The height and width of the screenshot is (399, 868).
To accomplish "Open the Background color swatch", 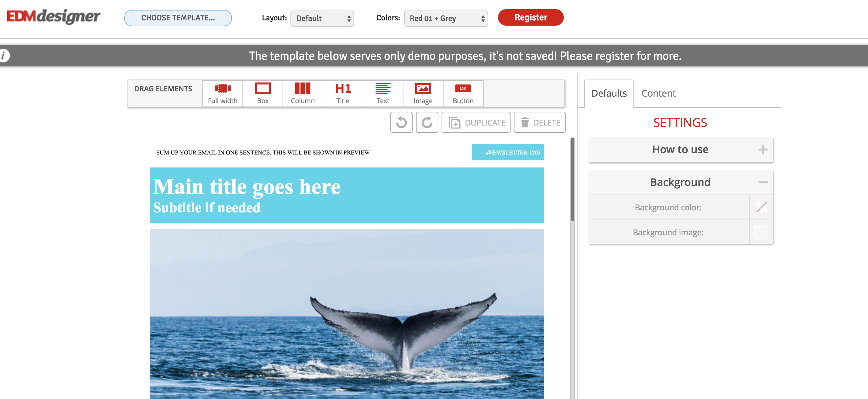I will coord(761,207).
